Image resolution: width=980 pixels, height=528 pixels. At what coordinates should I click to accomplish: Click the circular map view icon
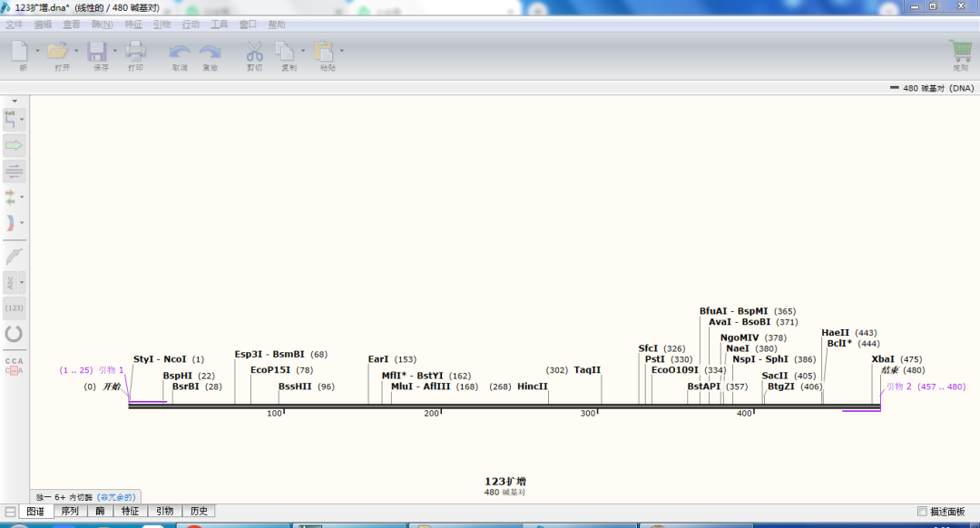[x=14, y=334]
